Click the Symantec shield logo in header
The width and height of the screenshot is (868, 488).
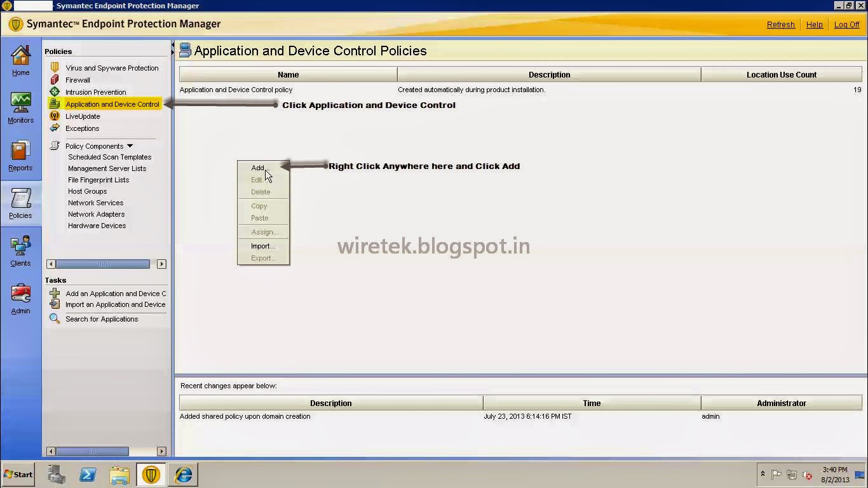point(16,24)
